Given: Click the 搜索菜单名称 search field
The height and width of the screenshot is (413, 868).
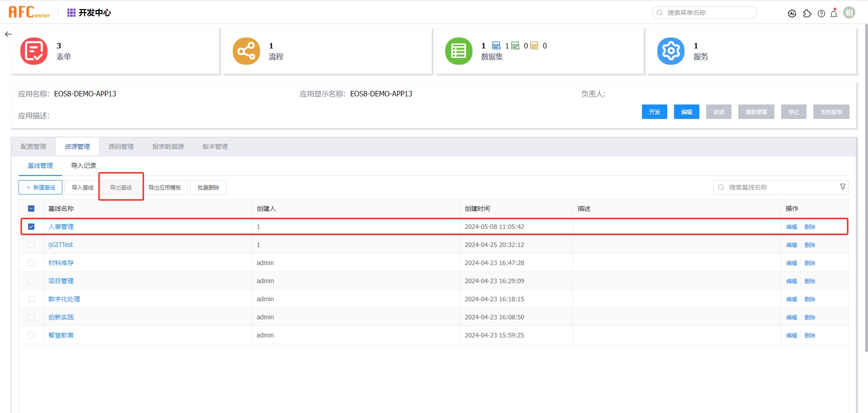Looking at the screenshot, I should (x=708, y=13).
